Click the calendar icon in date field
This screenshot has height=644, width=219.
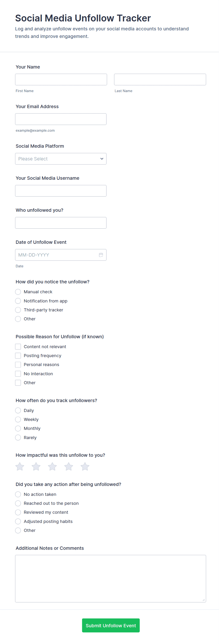click(x=101, y=255)
